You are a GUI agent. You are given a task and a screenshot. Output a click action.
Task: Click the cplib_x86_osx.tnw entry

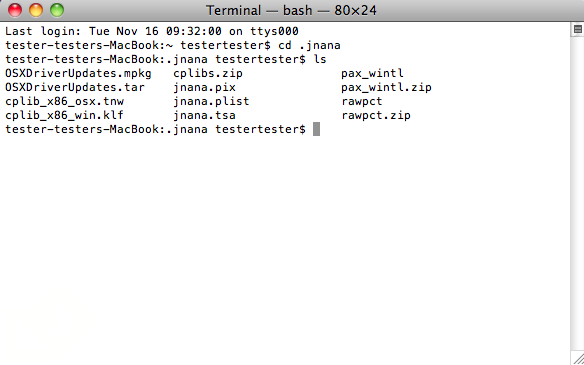click(x=64, y=101)
